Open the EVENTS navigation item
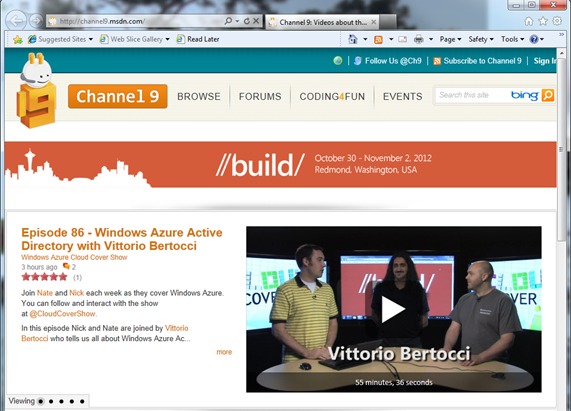 tap(402, 96)
